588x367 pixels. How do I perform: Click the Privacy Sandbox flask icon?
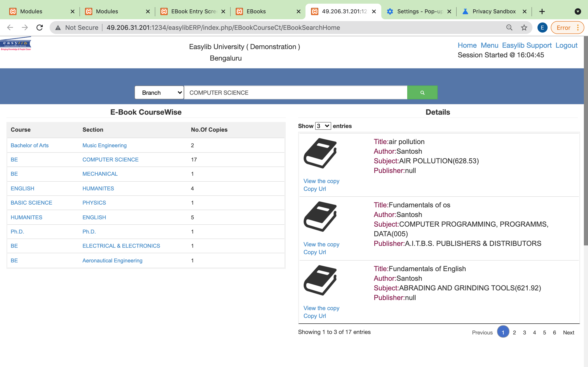coord(465,11)
